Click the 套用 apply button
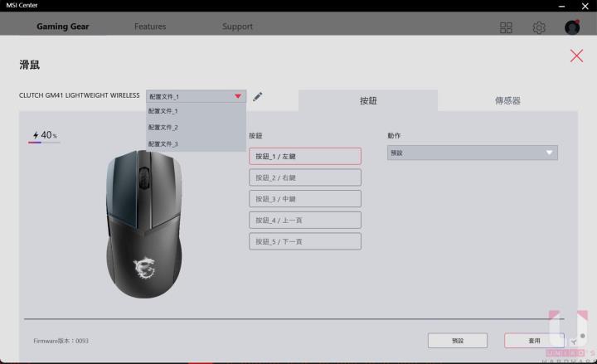This screenshot has height=364, width=597. [x=534, y=341]
